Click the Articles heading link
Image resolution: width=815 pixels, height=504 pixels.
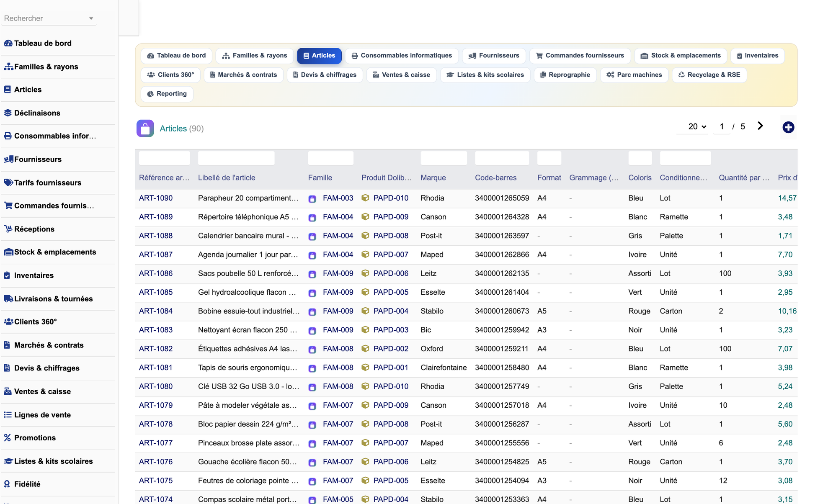173,129
